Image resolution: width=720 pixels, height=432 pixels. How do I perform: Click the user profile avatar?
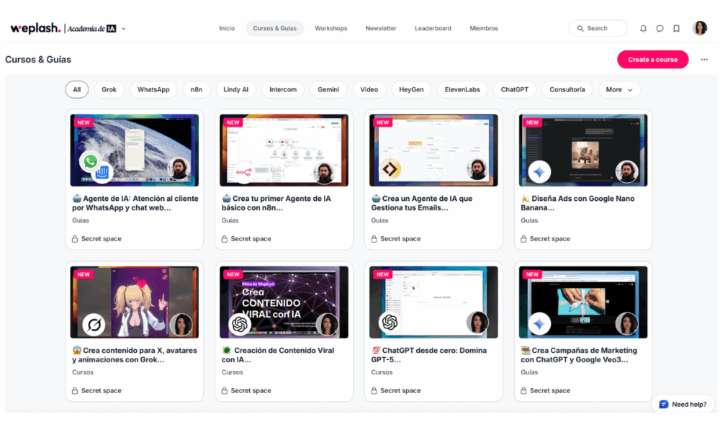pos(700,28)
